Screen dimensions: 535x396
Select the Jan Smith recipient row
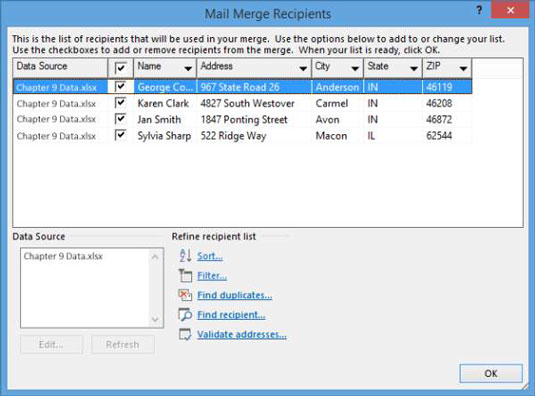pyautogui.click(x=243, y=119)
